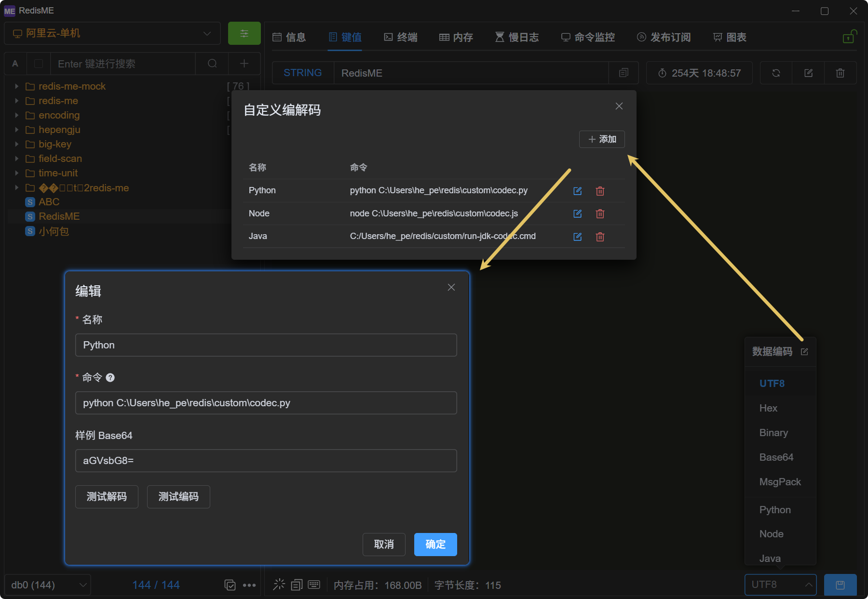Switch to the 终端 tab

[x=401, y=37]
